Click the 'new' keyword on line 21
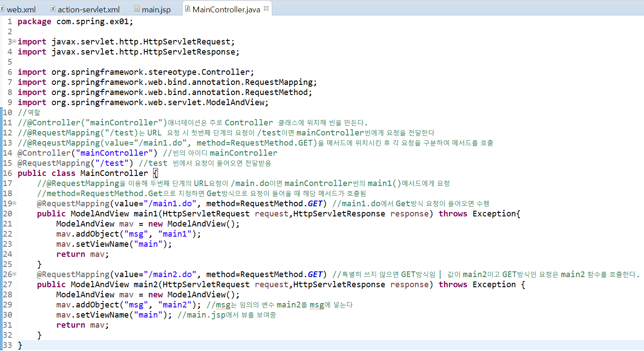This screenshot has height=351, width=644. pyautogui.click(x=155, y=224)
